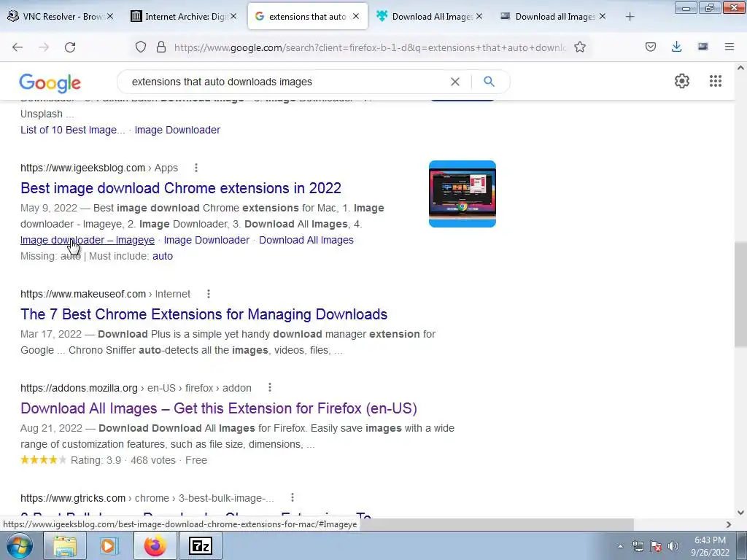This screenshot has height=560, width=747.
Task: Open more options for gtricks result
Action: tap(292, 497)
